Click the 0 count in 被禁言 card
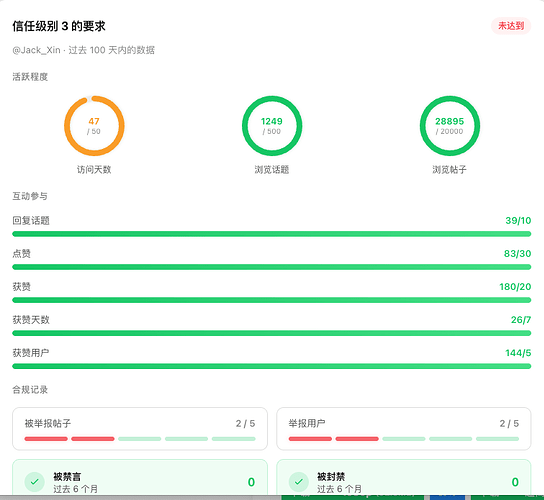 pos(251,482)
